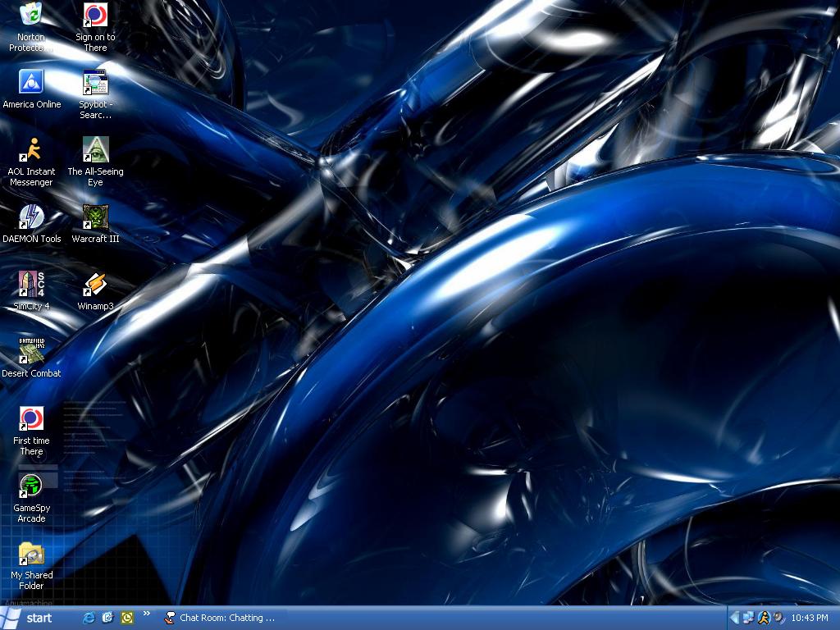840x630 pixels.
Task: Select the First time There shortcut
Action: [31, 418]
